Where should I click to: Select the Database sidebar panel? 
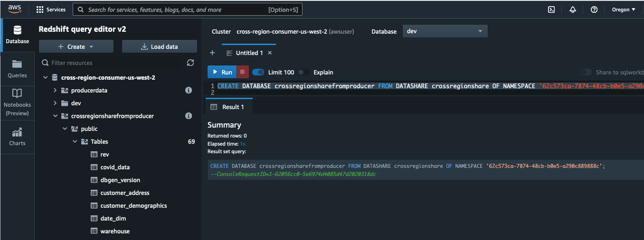click(x=18, y=35)
